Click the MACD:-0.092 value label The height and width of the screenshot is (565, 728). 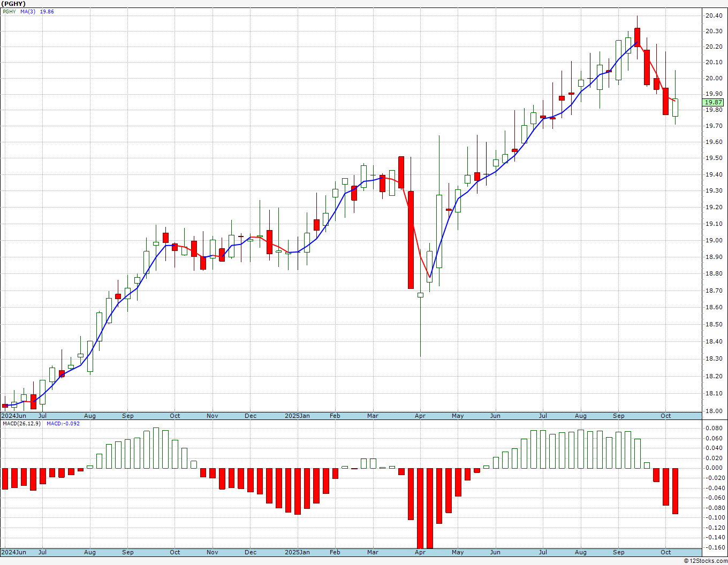click(63, 423)
